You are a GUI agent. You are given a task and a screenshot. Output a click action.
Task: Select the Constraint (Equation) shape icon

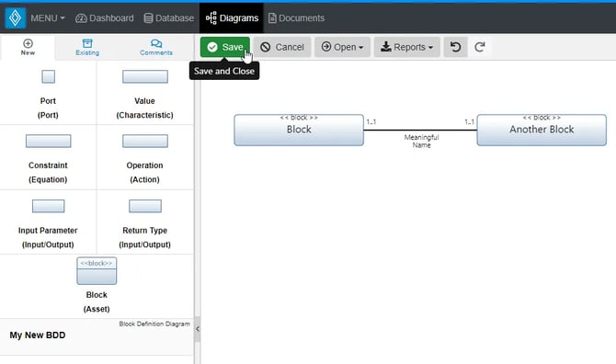49,141
